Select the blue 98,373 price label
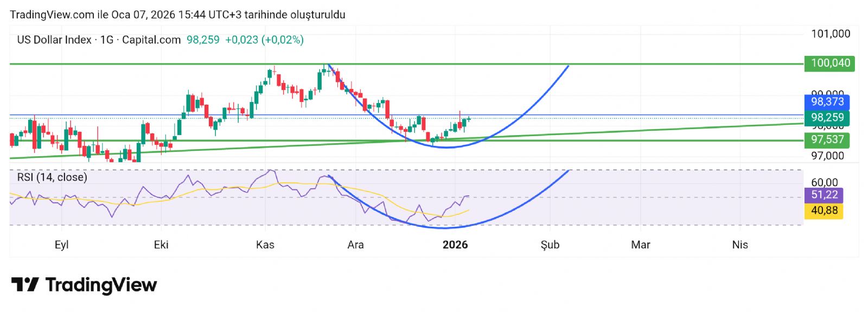 pyautogui.click(x=827, y=101)
